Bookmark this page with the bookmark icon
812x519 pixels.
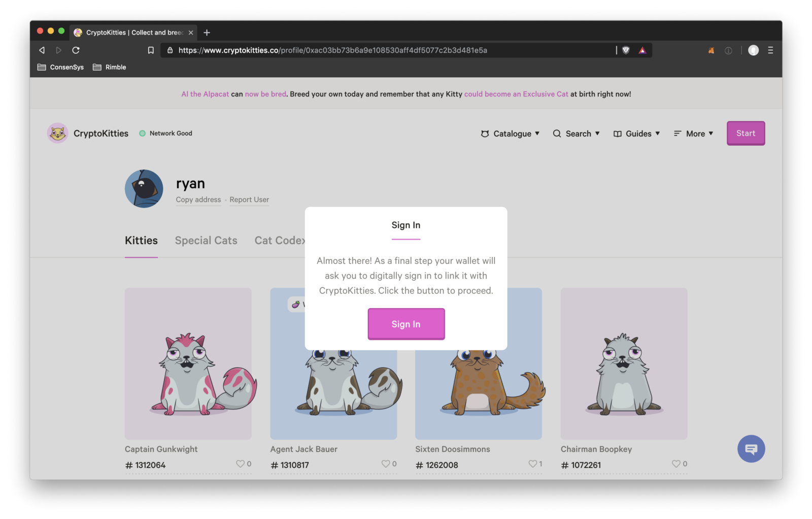151,50
